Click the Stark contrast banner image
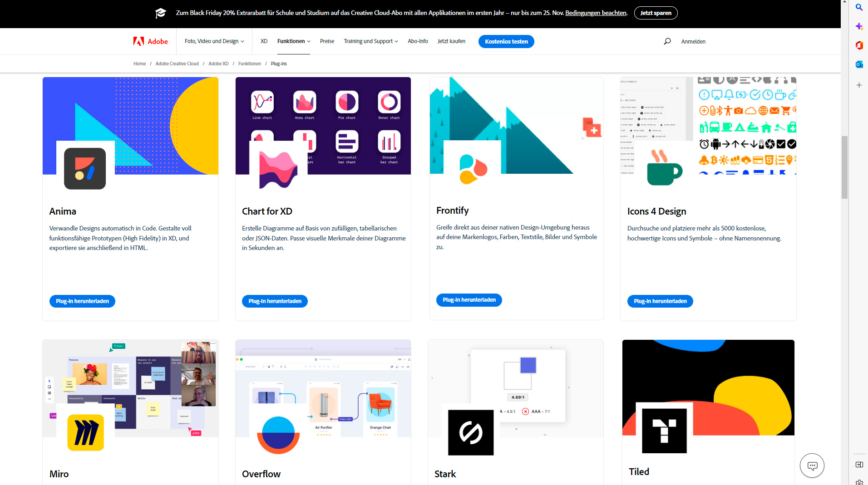The height and width of the screenshot is (485, 868). pyautogui.click(x=516, y=388)
